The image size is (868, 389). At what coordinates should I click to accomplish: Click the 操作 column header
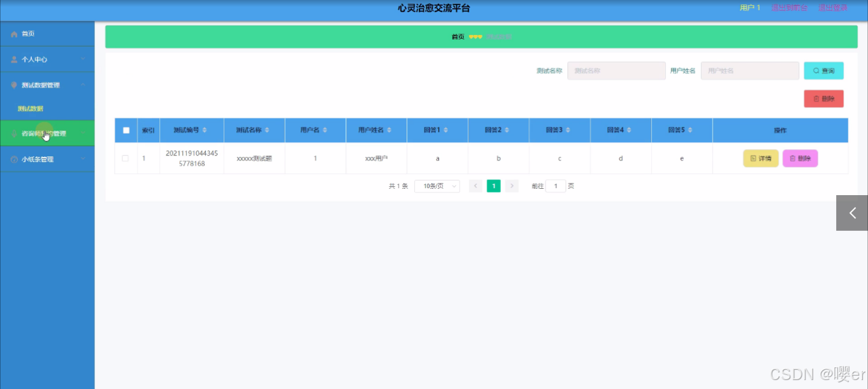point(780,130)
